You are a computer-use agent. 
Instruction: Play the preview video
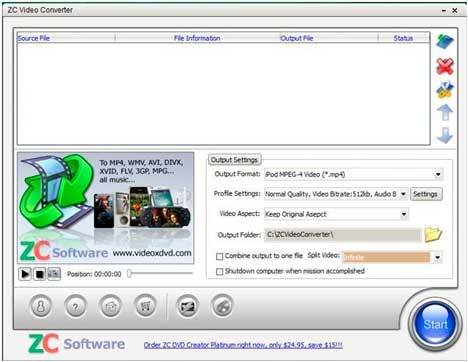(x=25, y=274)
